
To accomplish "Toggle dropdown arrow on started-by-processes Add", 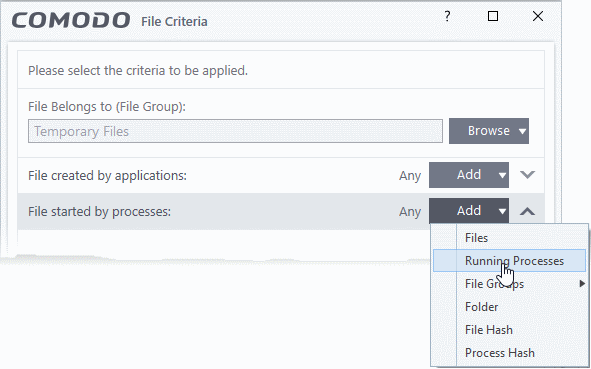I will click(x=502, y=211).
